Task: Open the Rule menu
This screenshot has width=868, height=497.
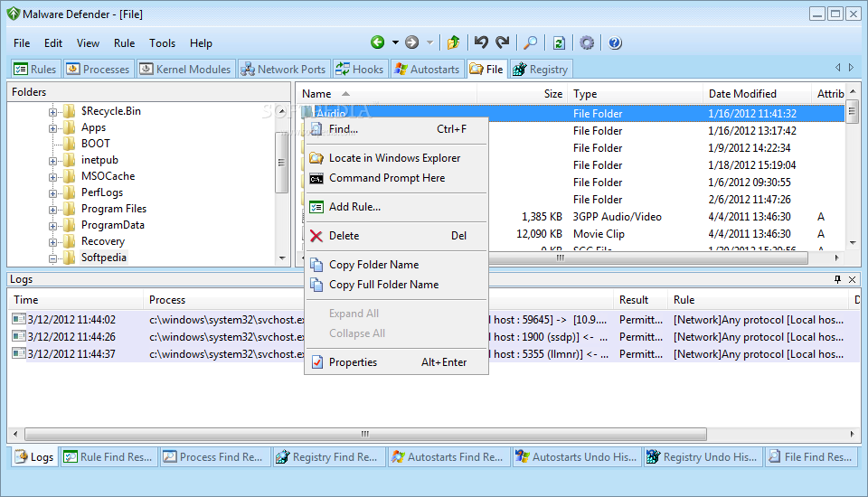Action: [124, 43]
